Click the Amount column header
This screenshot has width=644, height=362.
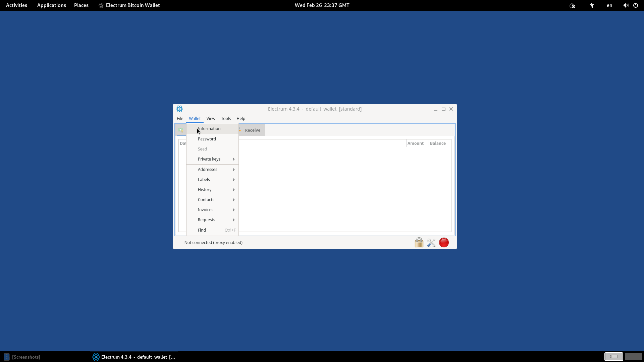415,143
